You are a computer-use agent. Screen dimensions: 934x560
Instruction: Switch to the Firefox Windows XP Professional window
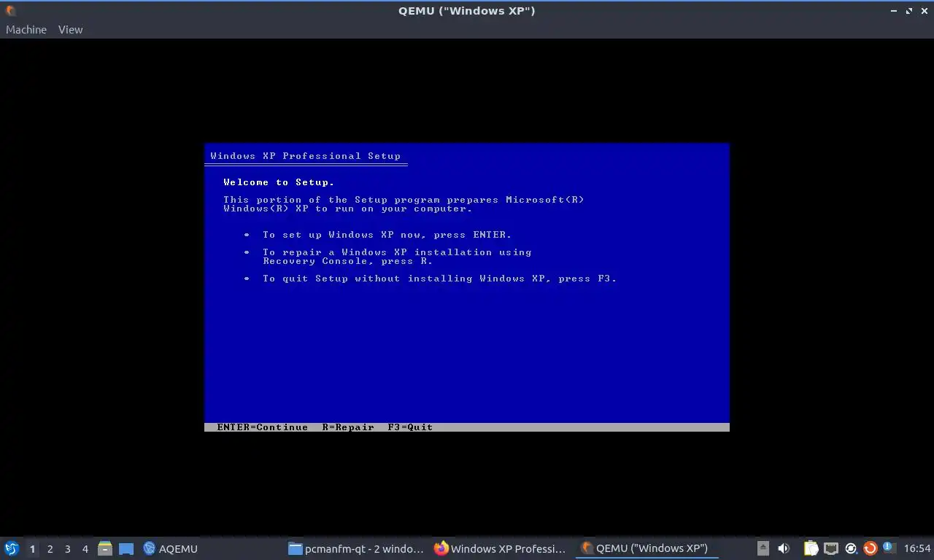(501, 548)
